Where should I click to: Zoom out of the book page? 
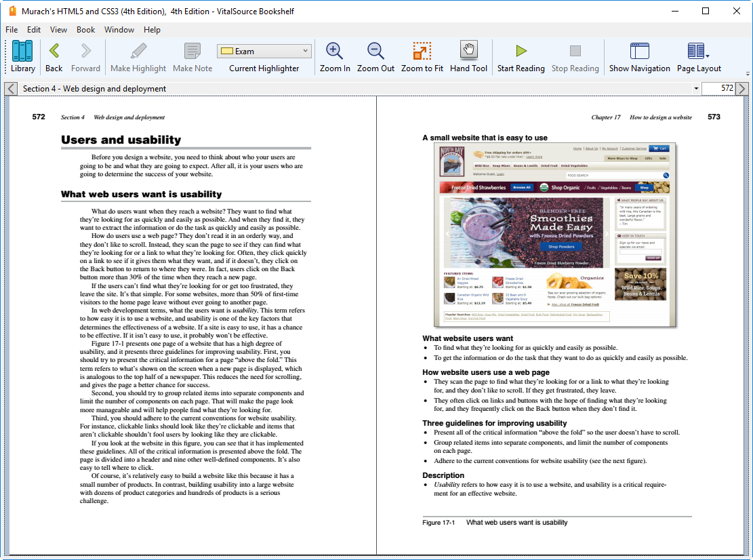point(374,57)
